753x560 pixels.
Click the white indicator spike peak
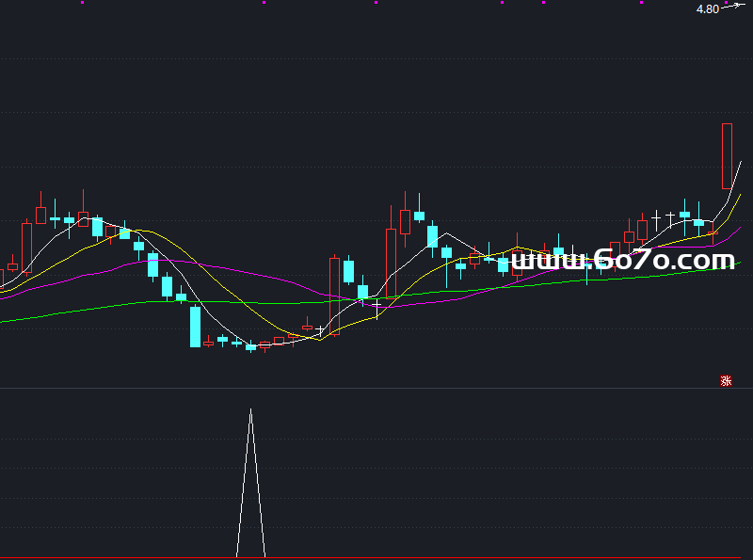(x=250, y=410)
